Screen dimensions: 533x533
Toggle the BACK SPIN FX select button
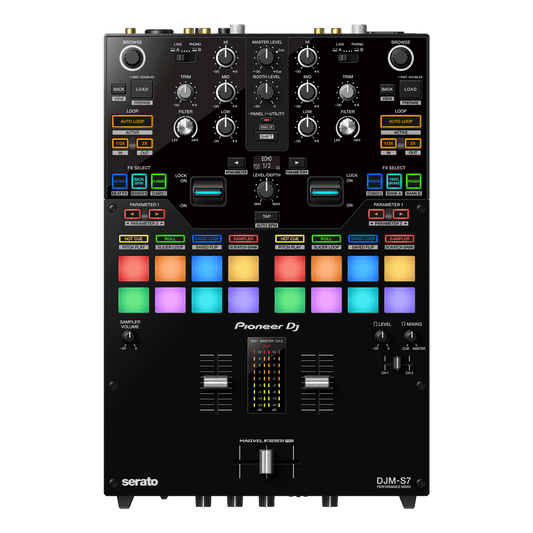pyautogui.click(x=139, y=182)
